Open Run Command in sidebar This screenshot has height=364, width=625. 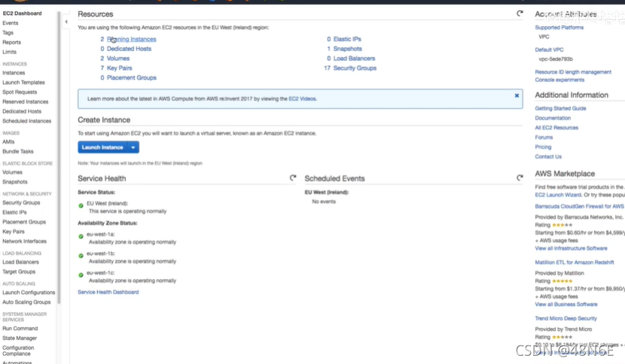coord(20,329)
